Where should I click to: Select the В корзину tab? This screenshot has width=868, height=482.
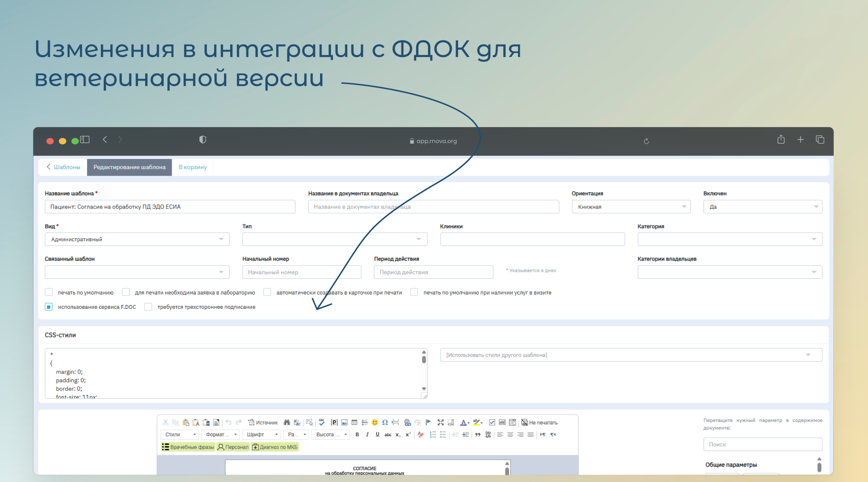coord(193,167)
